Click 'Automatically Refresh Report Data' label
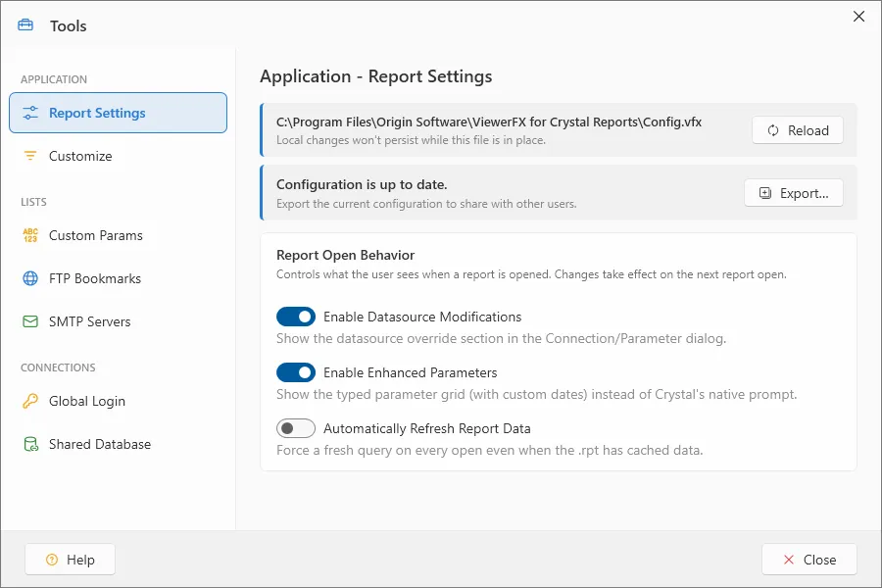This screenshot has width=882, height=588. pyautogui.click(x=427, y=428)
